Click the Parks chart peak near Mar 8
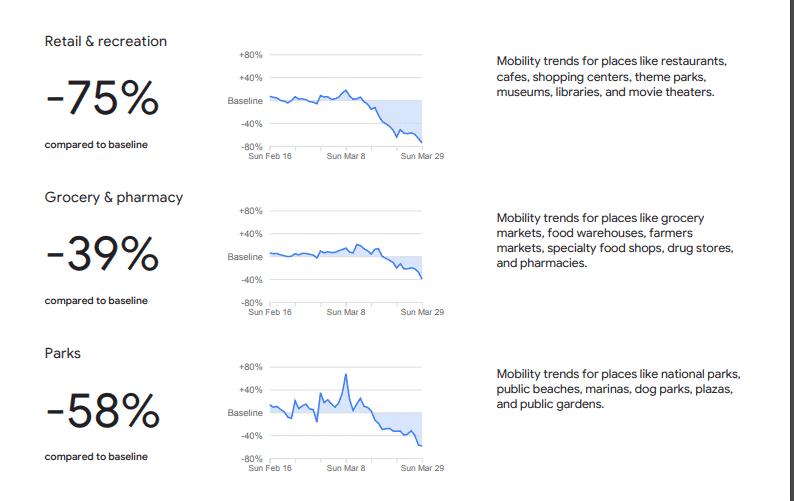 (346, 375)
